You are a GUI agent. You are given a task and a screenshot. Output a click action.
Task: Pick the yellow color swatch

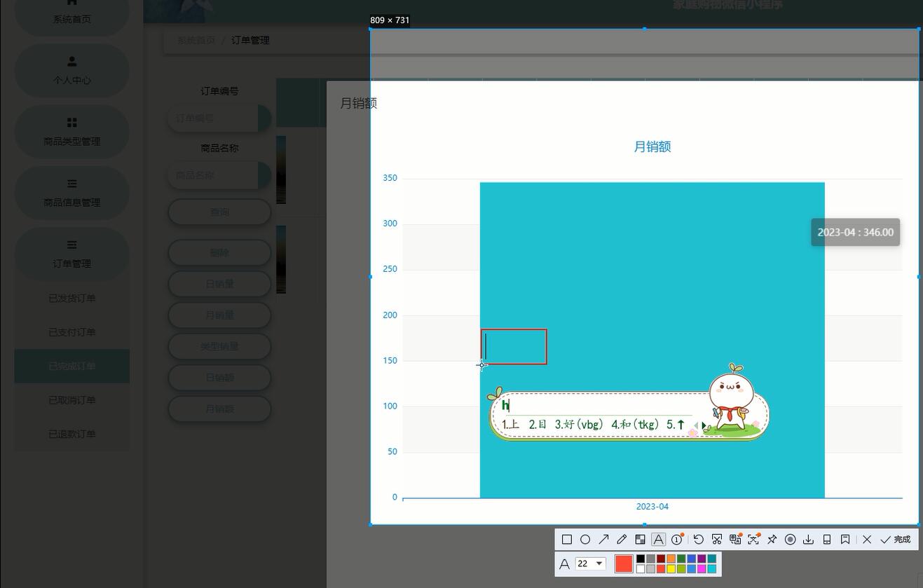[671, 568]
